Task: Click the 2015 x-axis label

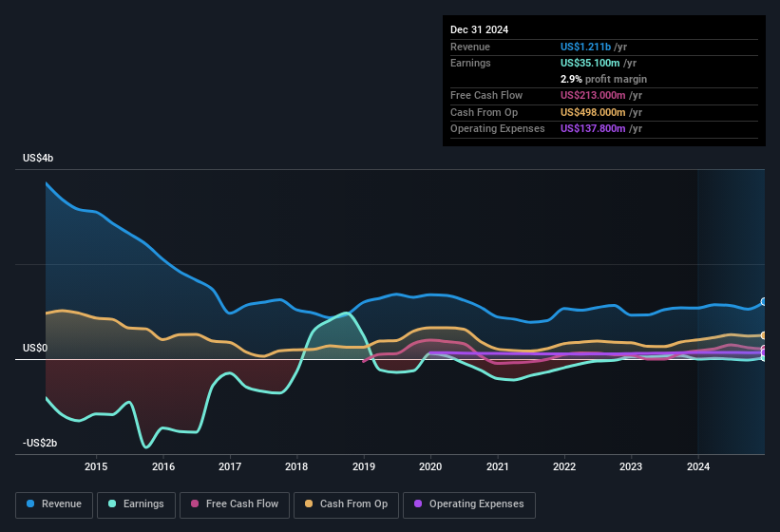Action: 96,466
